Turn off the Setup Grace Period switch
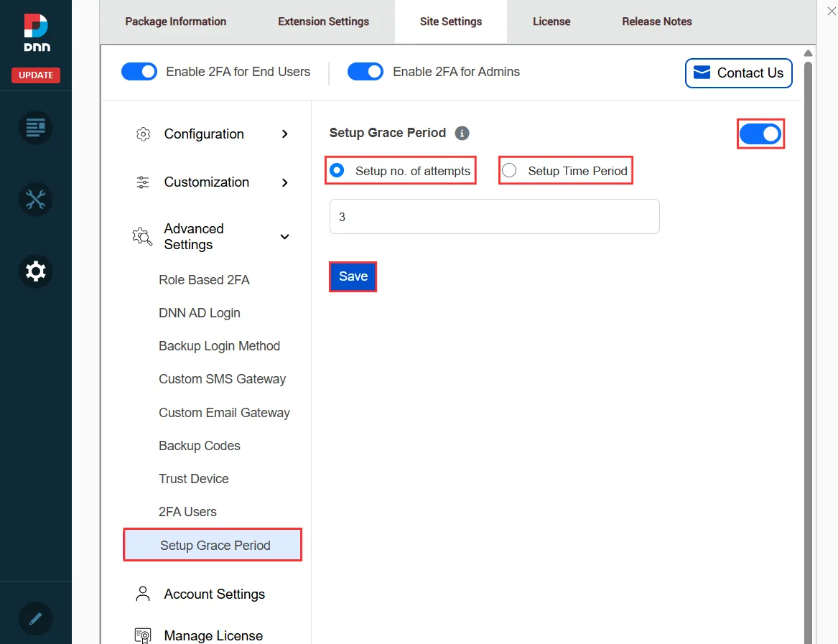Viewport: 838px width, 644px height. tap(760, 134)
